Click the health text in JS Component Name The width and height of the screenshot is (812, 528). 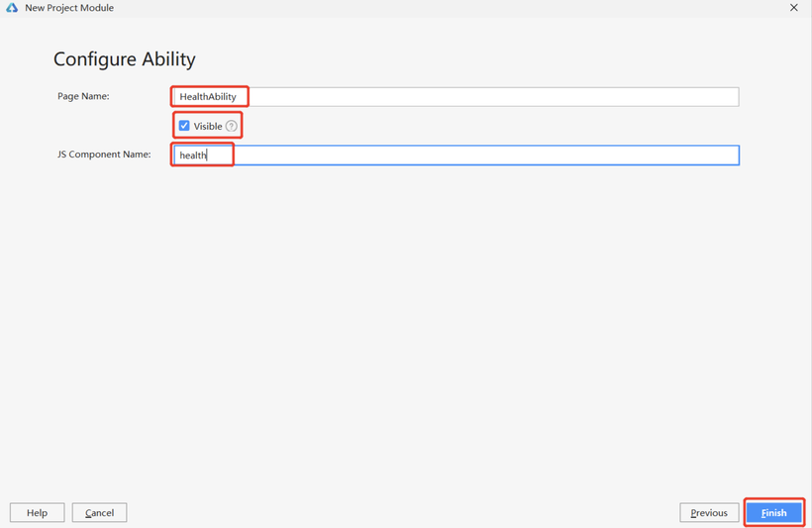pos(193,155)
